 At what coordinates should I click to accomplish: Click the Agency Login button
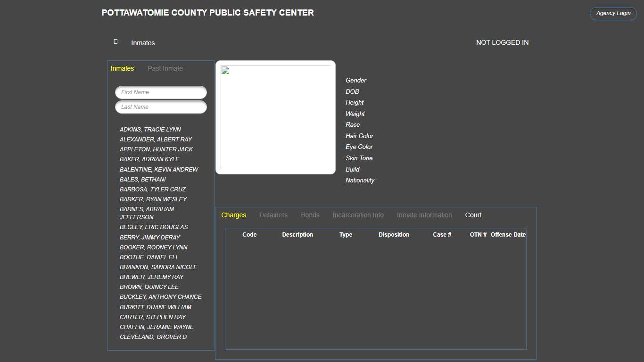612,13
